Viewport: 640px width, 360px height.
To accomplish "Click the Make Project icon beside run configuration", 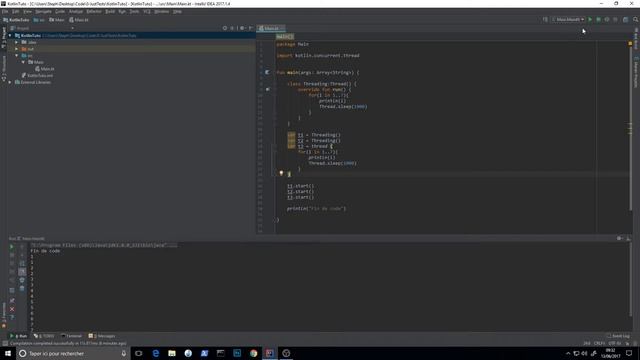I will (545, 20).
